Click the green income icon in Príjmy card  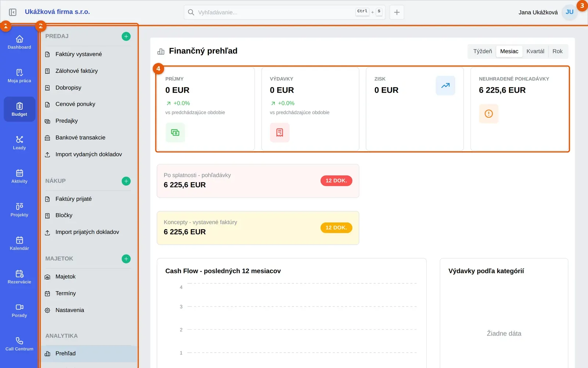pyautogui.click(x=175, y=132)
